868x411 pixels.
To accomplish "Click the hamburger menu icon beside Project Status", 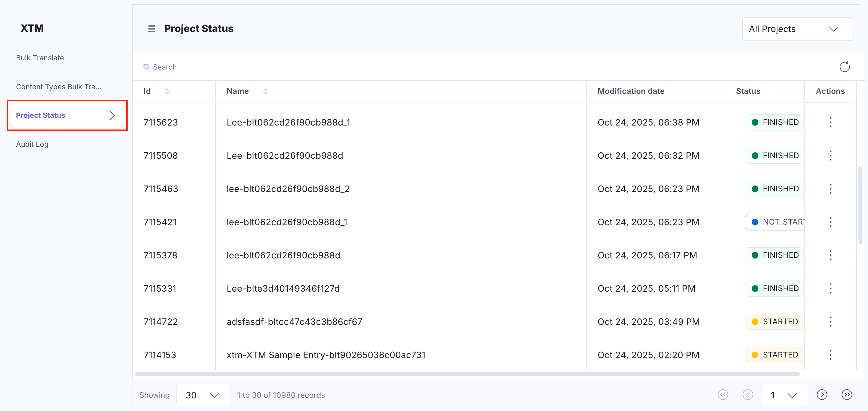I will pos(152,29).
